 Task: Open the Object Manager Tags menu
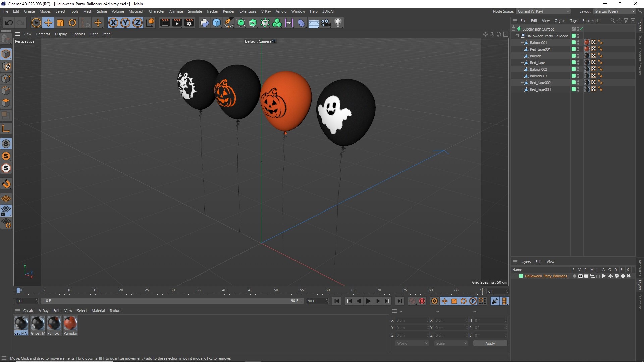[x=574, y=21]
